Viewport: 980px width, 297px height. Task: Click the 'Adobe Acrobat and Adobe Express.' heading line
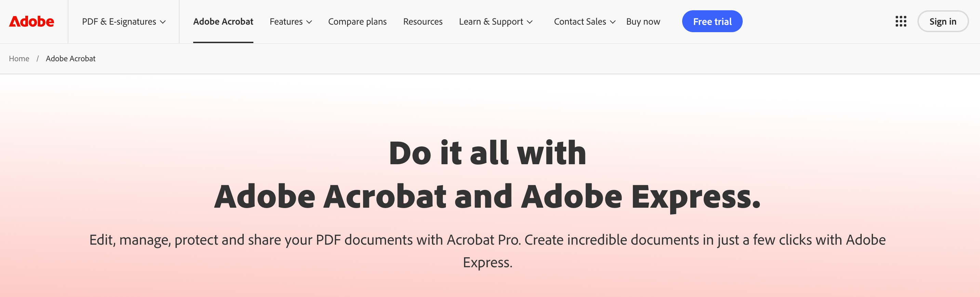(487, 196)
